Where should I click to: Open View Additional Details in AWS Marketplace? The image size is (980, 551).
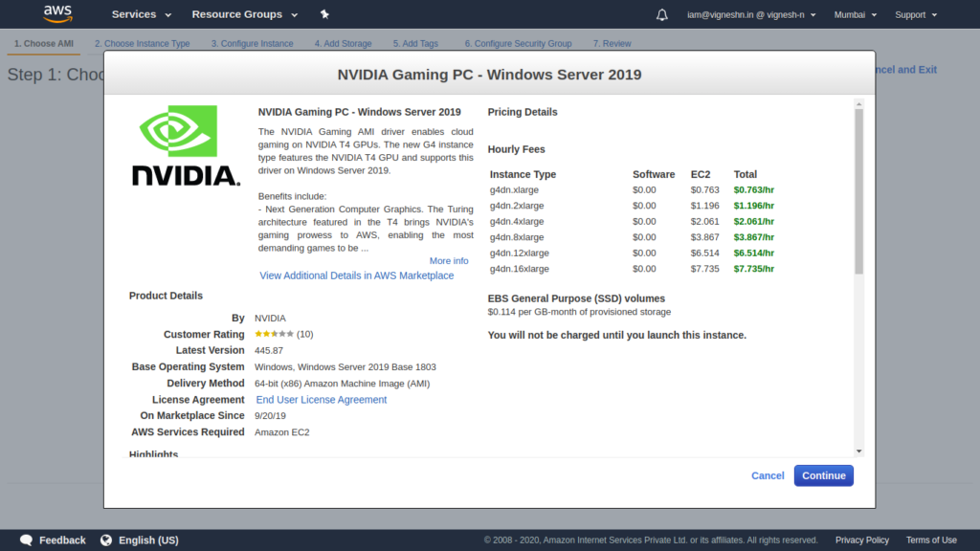[356, 275]
